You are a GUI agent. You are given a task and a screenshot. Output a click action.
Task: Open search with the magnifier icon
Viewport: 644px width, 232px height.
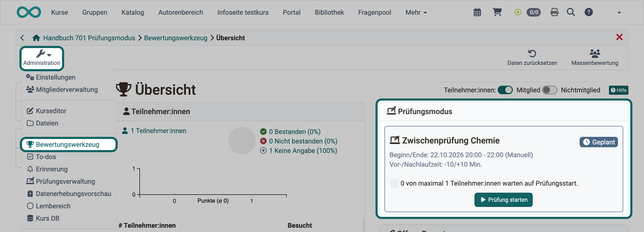tap(571, 12)
